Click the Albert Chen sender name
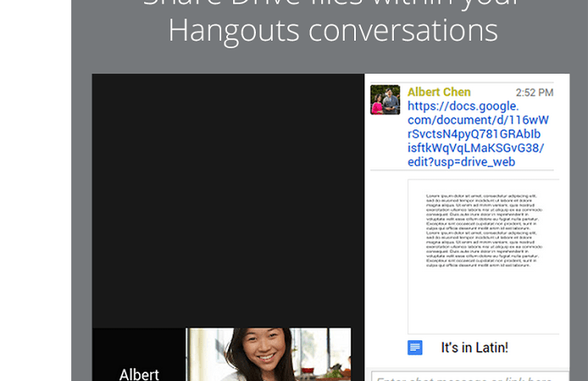This screenshot has width=588, height=381. coord(439,92)
